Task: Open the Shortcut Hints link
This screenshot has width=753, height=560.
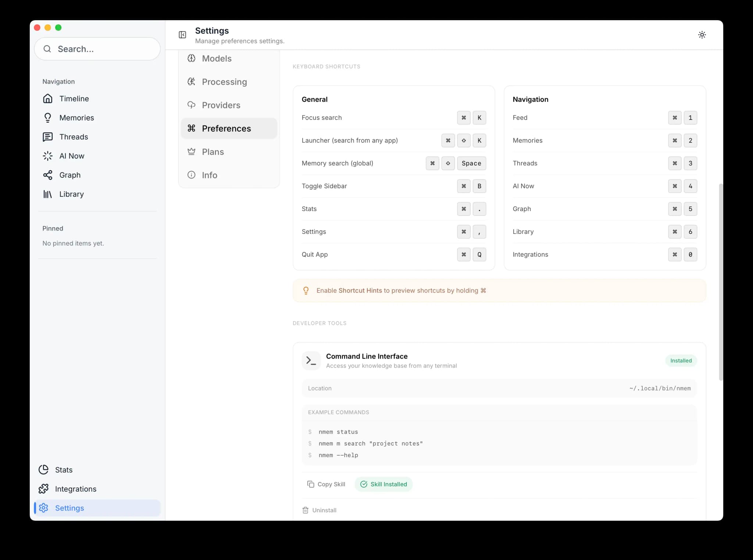Action: click(x=360, y=290)
